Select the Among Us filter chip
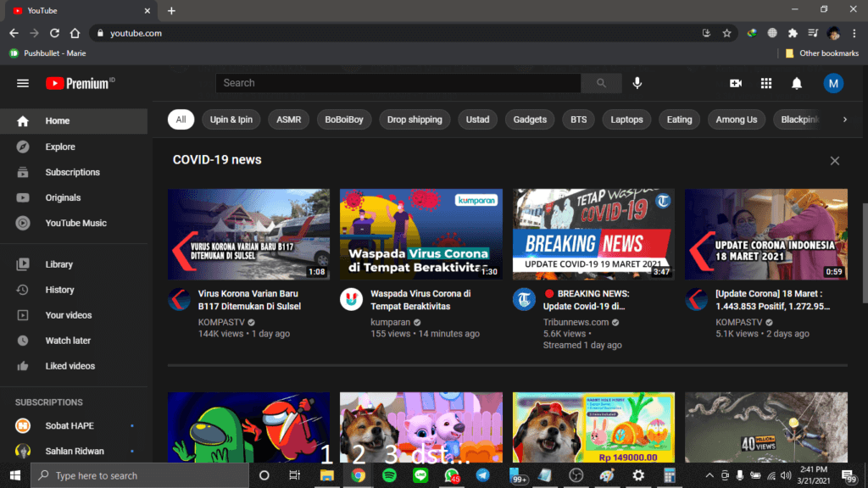The width and height of the screenshot is (868, 488). click(x=737, y=119)
